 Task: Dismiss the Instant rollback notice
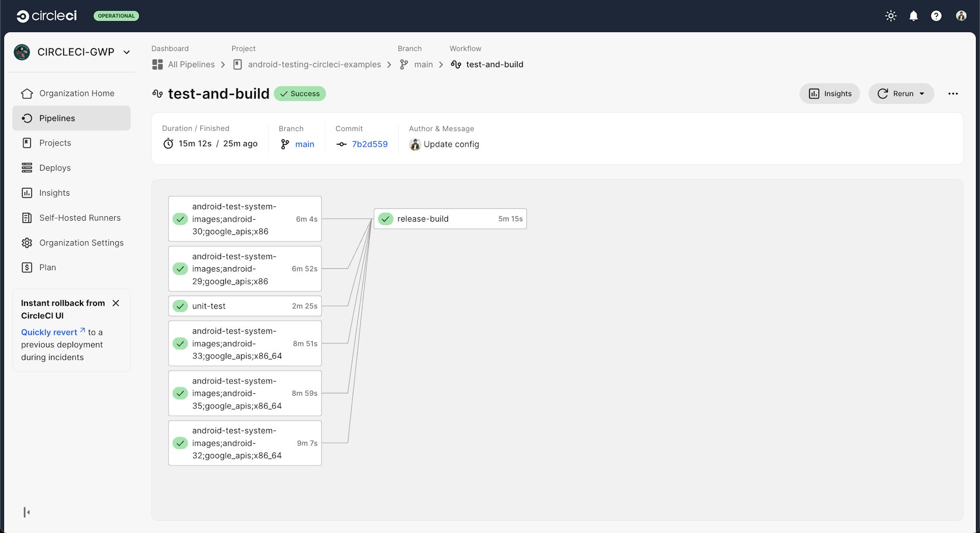[116, 304]
